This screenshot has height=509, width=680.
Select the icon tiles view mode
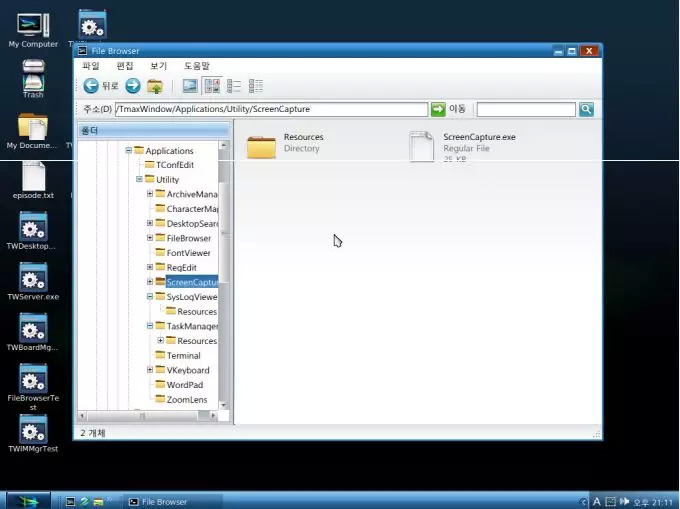[212, 86]
